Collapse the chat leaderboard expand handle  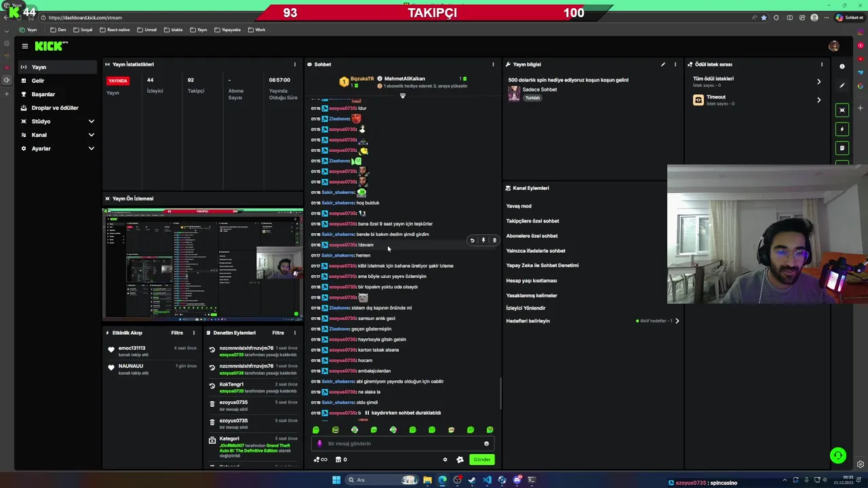pyautogui.click(x=402, y=96)
